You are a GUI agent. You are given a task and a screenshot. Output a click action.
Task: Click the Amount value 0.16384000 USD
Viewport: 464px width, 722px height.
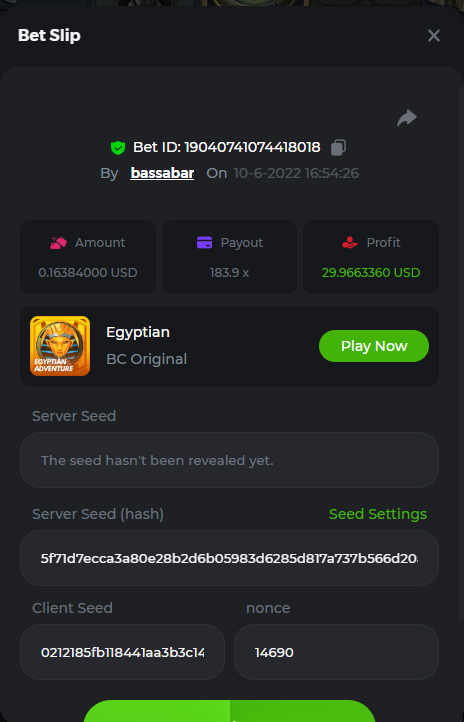(88, 273)
